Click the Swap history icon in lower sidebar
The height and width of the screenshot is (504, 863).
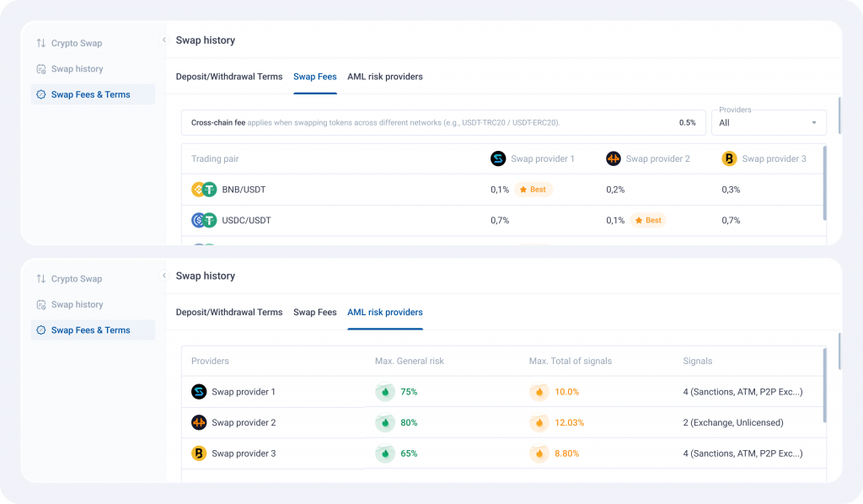[x=41, y=305]
